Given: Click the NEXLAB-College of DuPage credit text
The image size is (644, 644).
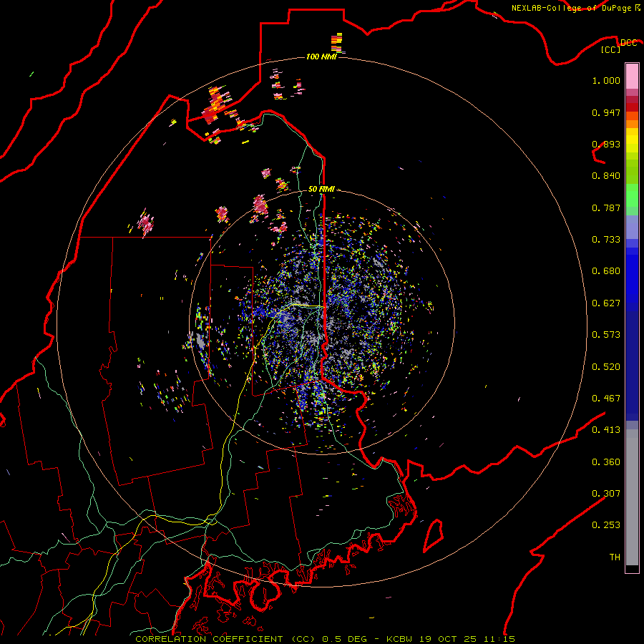Looking at the screenshot, I should pyautogui.click(x=572, y=8).
